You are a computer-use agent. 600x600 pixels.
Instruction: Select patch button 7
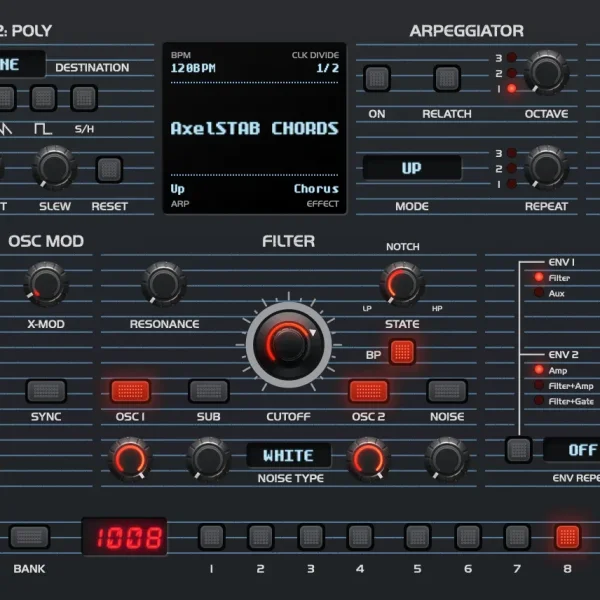pos(517,537)
